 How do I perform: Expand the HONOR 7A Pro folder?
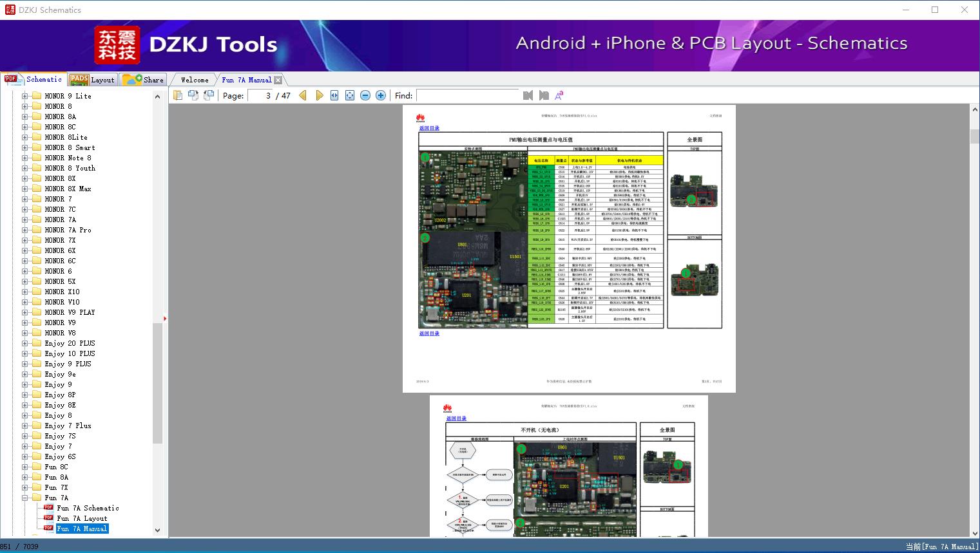tap(25, 230)
